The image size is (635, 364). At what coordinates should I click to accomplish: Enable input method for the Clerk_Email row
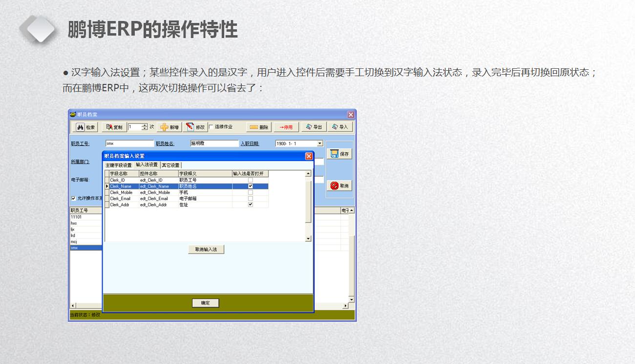[x=251, y=199]
